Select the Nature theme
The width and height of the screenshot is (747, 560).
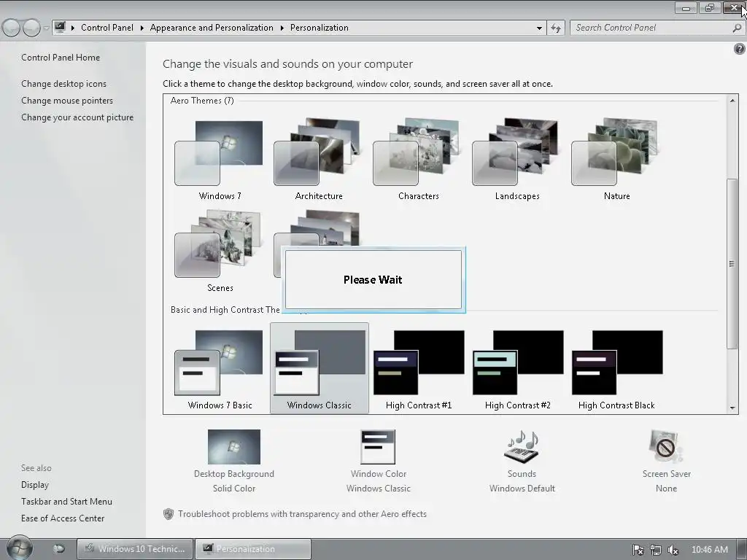tap(616, 159)
